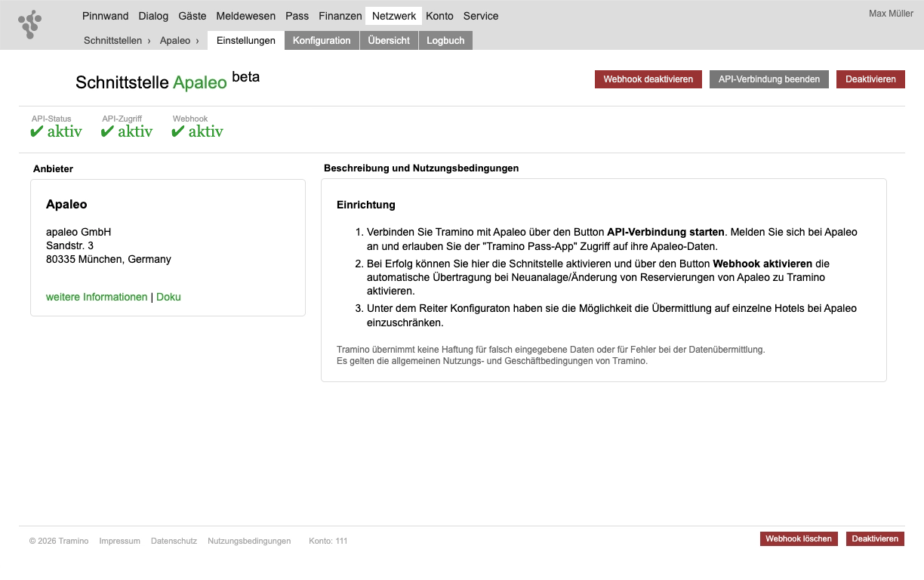Click the "Einrichtung" heading
This screenshot has height=580, width=924.
(x=366, y=205)
